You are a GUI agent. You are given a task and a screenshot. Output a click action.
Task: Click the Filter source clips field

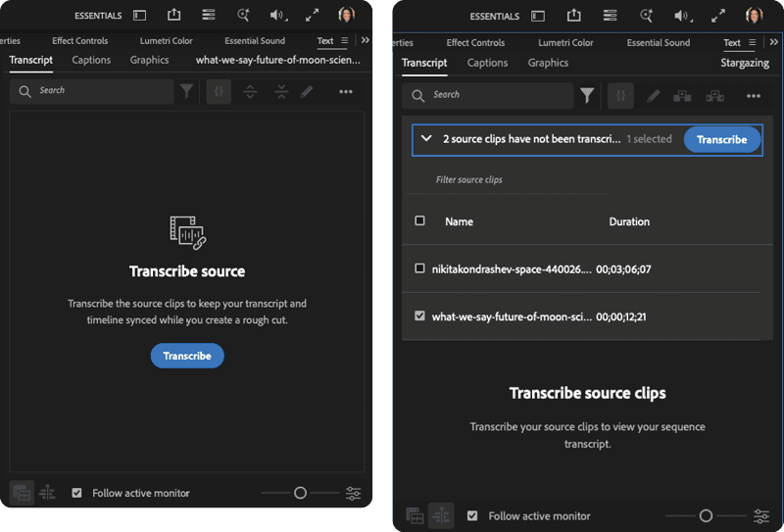508,179
